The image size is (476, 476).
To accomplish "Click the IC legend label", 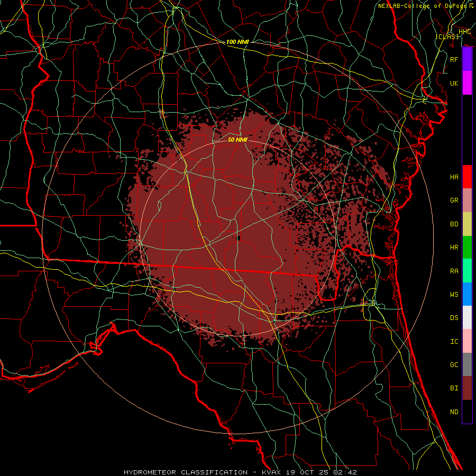I will click(454, 341).
